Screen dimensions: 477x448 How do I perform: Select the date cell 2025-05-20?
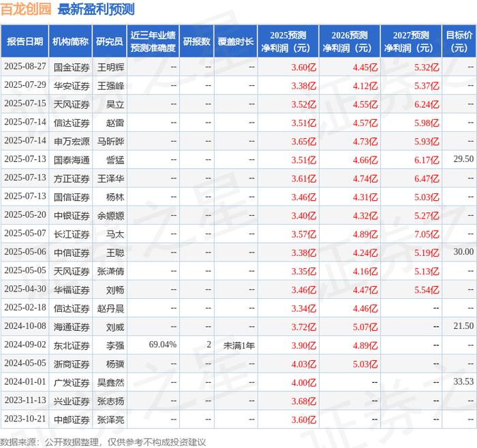click(x=25, y=215)
